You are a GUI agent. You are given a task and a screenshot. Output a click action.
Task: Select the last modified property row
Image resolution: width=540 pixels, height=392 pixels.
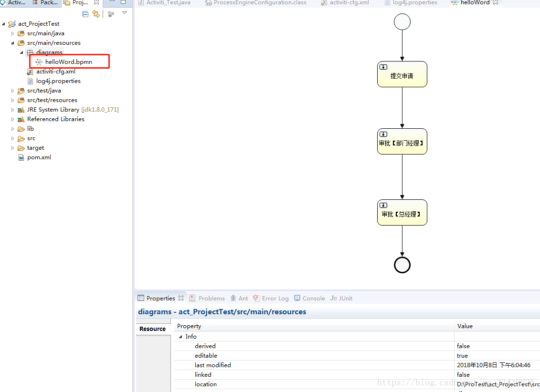pos(357,365)
